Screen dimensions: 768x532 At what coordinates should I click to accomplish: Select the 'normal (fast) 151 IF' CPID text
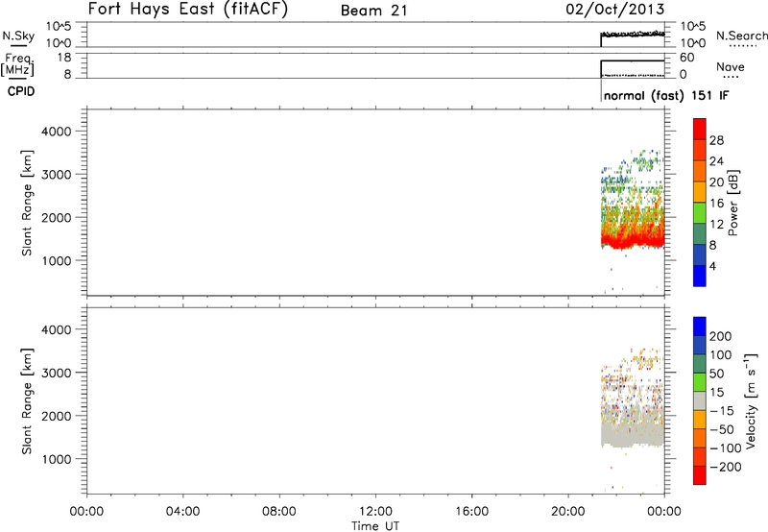click(666, 95)
